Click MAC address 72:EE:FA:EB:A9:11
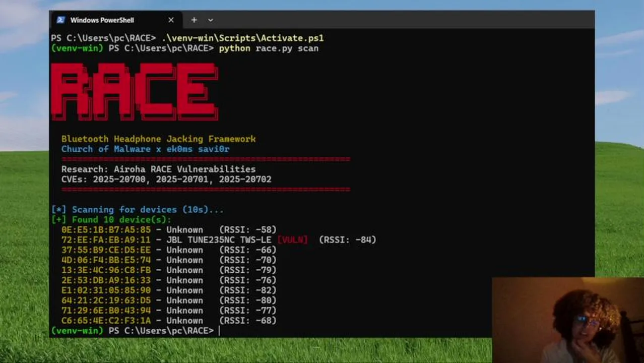The image size is (644, 363). click(106, 240)
